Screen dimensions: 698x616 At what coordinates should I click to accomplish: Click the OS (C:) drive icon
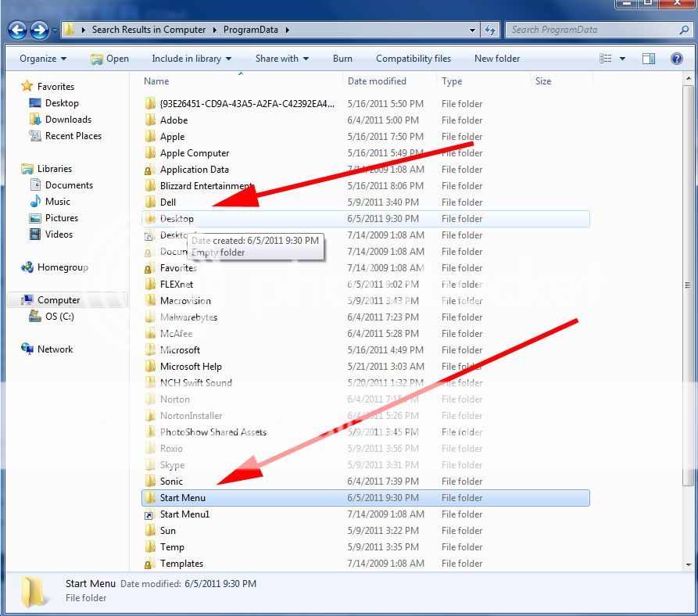35,316
